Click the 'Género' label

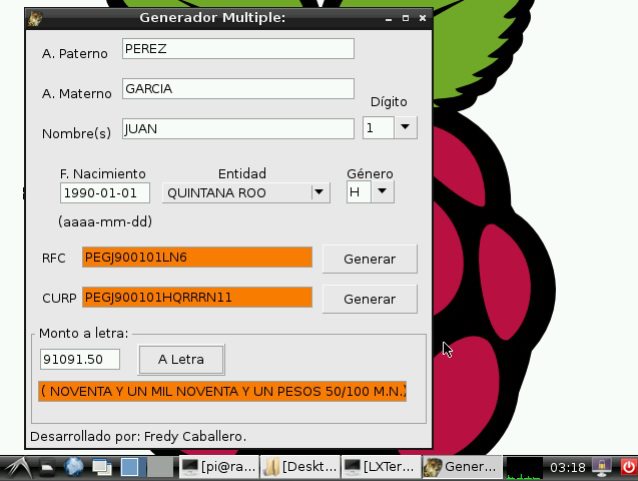tap(370, 174)
